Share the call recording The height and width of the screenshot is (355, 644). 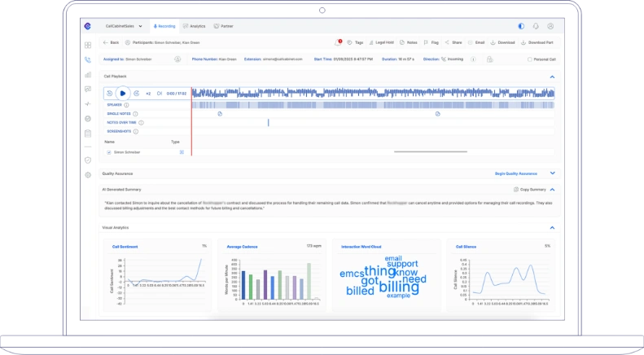pos(453,42)
